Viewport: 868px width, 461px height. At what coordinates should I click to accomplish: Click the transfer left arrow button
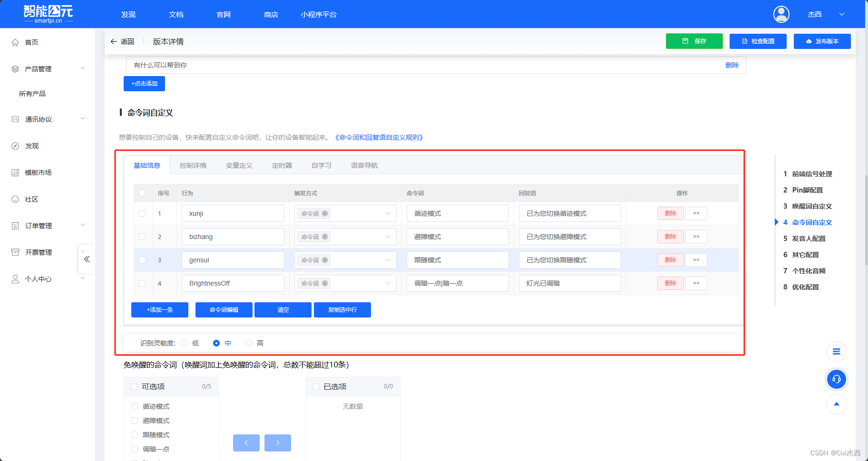coord(246,443)
